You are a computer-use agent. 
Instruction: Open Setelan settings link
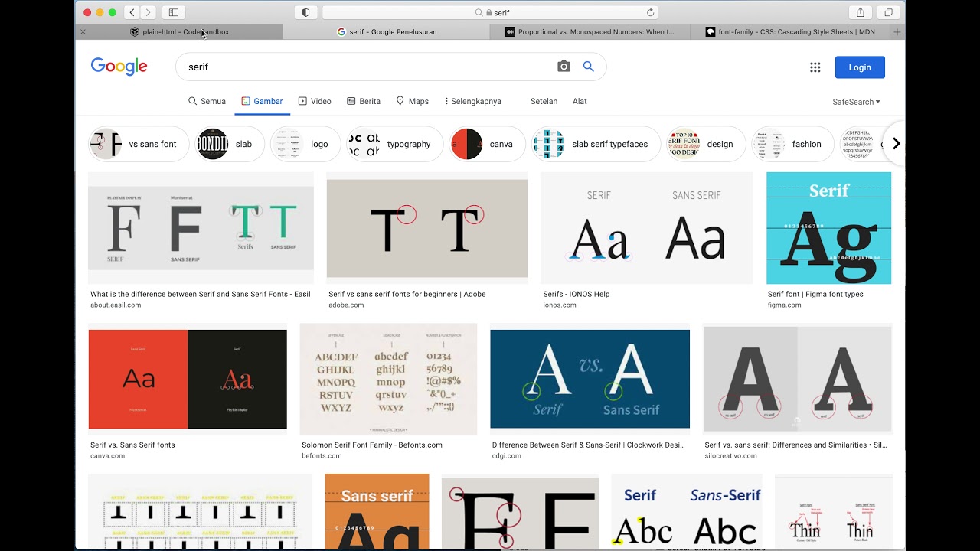pos(544,101)
